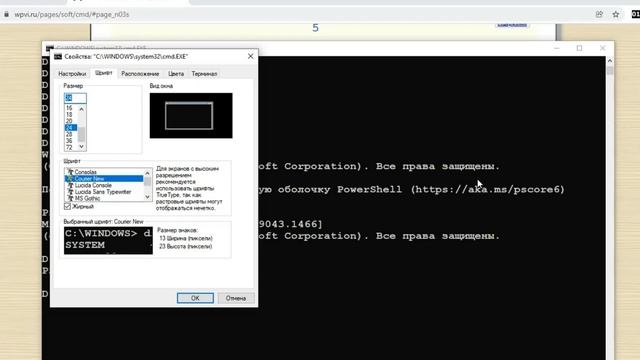Choose the Consolas font
640x360 pixels.
[86, 172]
